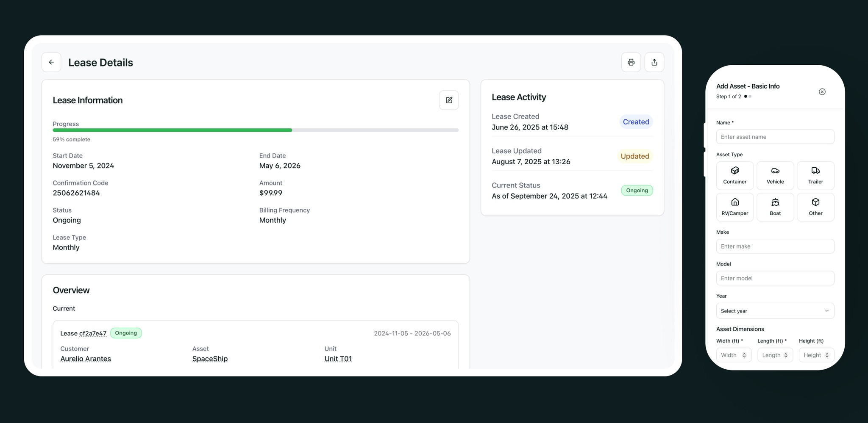Image resolution: width=868 pixels, height=423 pixels.
Task: Click the Ongoing badge beside lease cf2a7e47
Action: coord(126,333)
